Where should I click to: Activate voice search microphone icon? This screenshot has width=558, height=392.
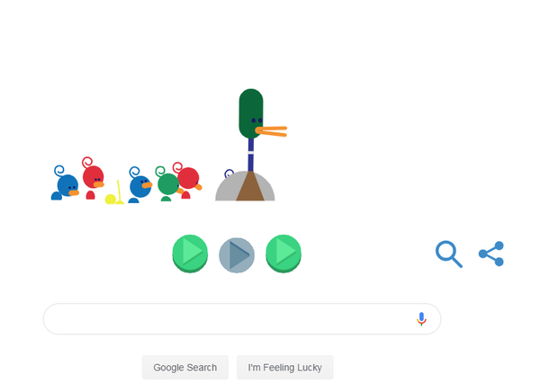[421, 319]
